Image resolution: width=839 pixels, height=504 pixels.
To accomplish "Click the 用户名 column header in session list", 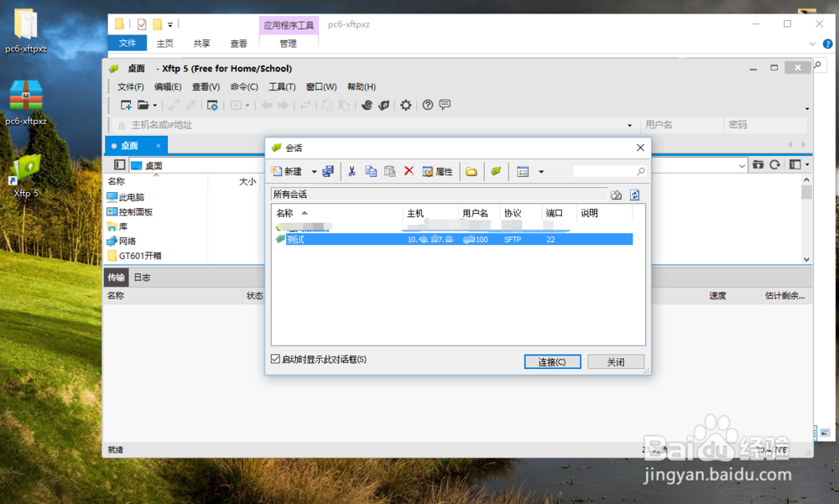I will [479, 213].
